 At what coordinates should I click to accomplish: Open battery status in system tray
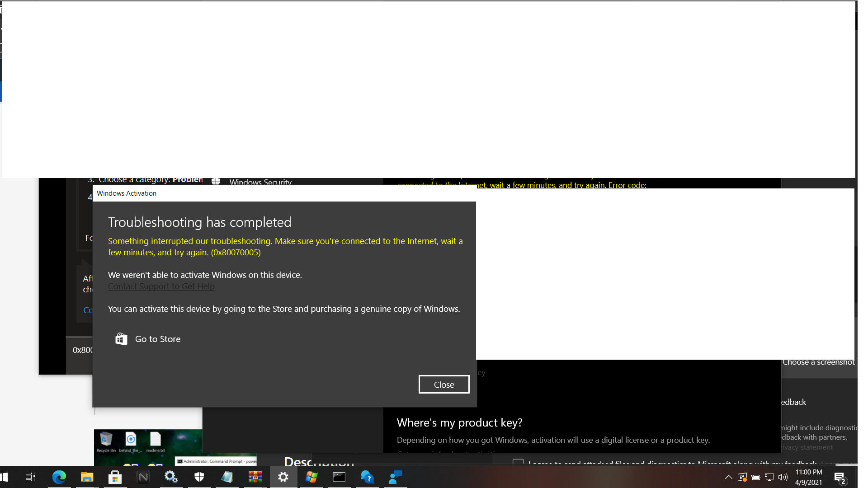tap(756, 477)
